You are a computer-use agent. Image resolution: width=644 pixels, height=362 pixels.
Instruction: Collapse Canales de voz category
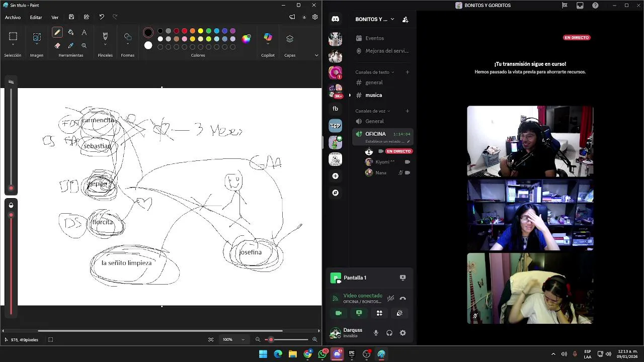pyautogui.click(x=373, y=111)
